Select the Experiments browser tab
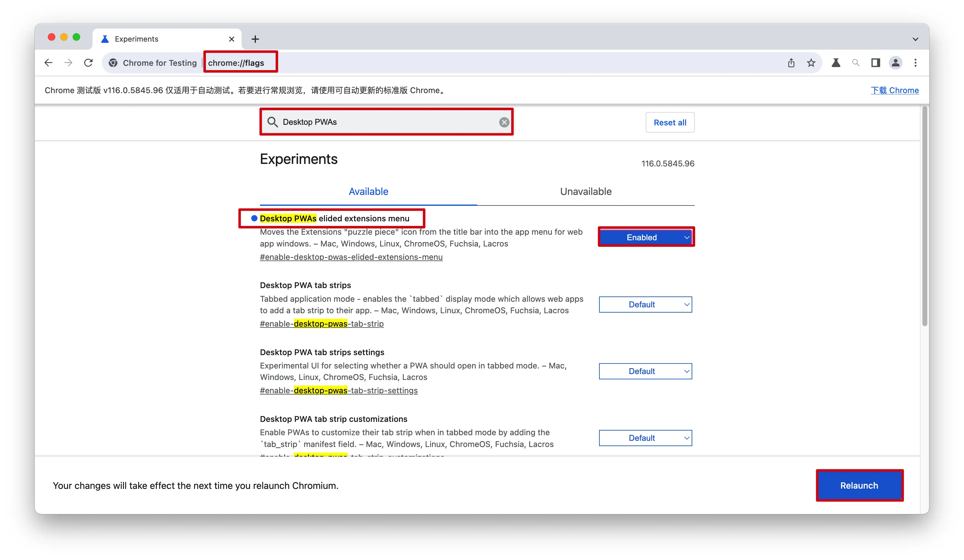964x560 pixels. pos(167,39)
